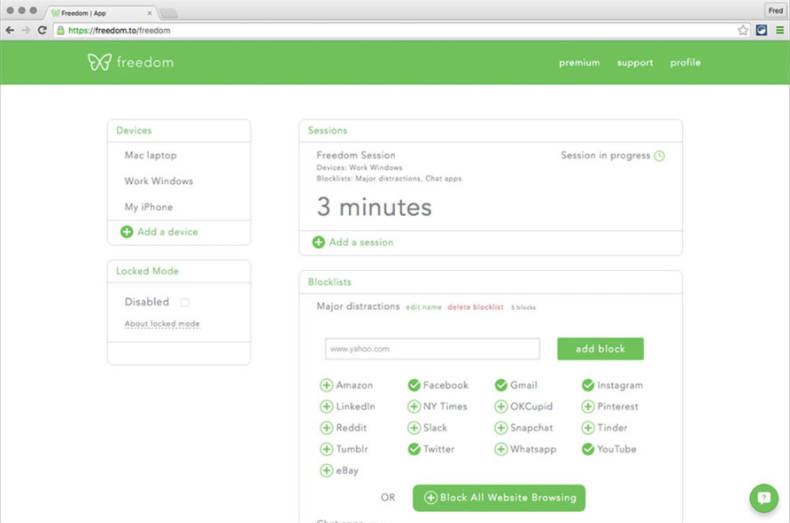Open the profile page
Viewport: 790px width, 523px height.
[685, 62]
